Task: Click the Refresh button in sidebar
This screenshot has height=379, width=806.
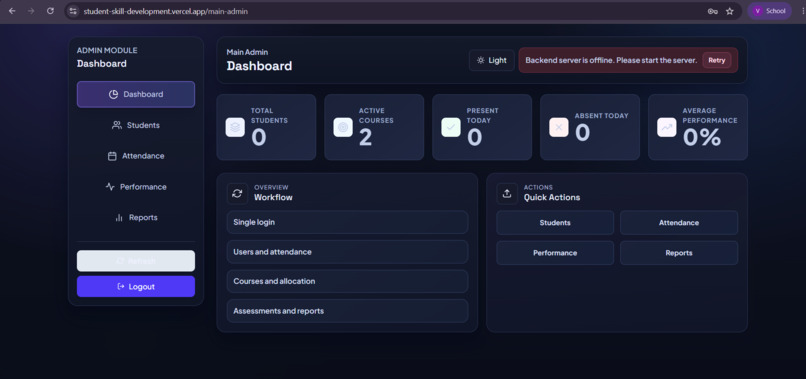Action: [136, 261]
